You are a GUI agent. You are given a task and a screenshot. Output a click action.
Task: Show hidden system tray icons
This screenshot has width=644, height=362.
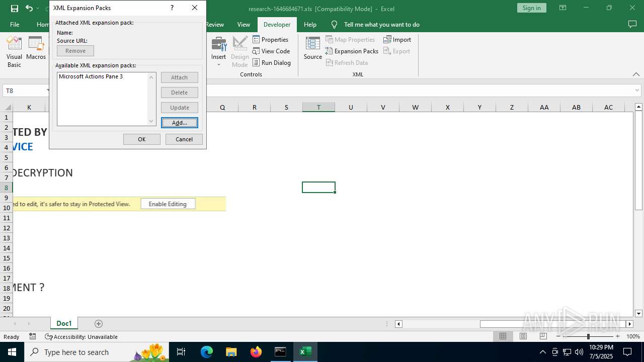point(542,352)
